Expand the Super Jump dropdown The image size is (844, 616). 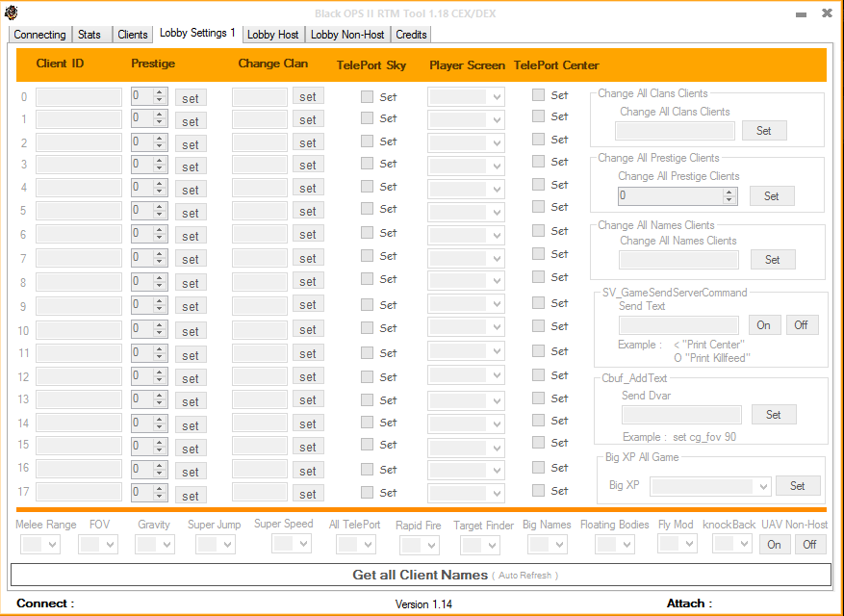pos(216,545)
